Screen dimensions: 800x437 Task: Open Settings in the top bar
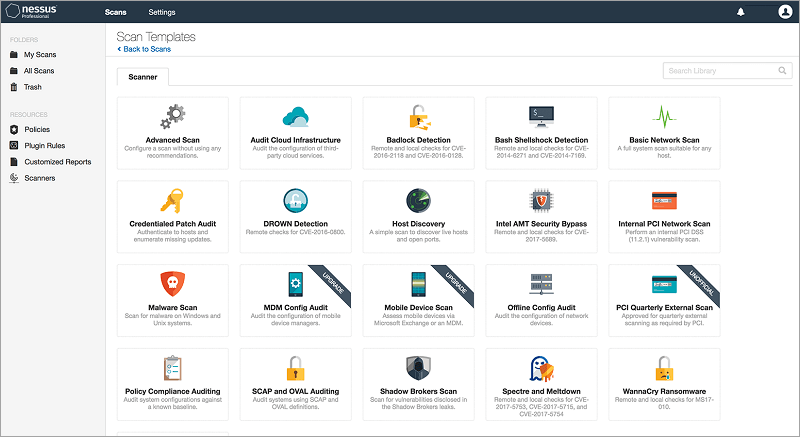[x=162, y=12]
